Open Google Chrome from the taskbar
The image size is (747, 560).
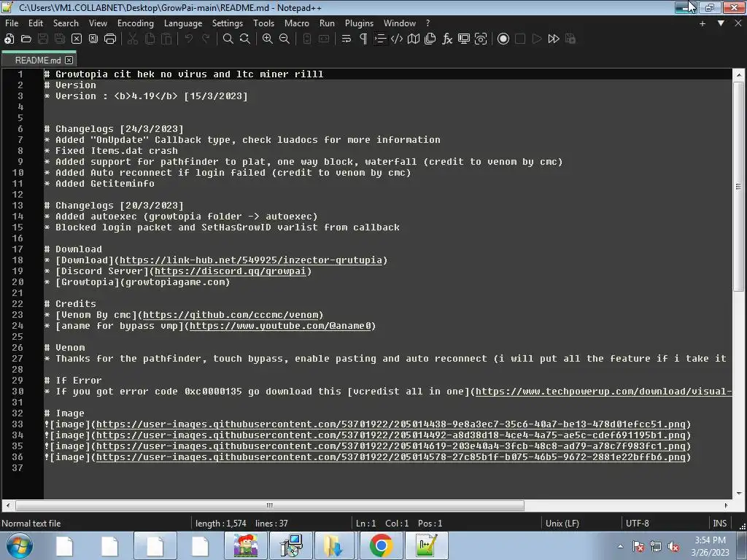(381, 545)
